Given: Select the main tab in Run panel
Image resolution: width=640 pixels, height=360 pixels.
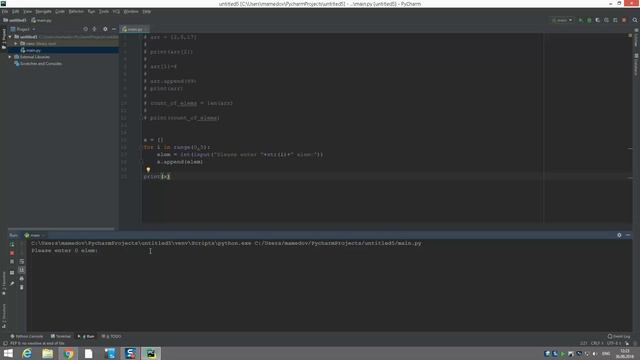Looking at the screenshot, I should [x=34, y=235].
